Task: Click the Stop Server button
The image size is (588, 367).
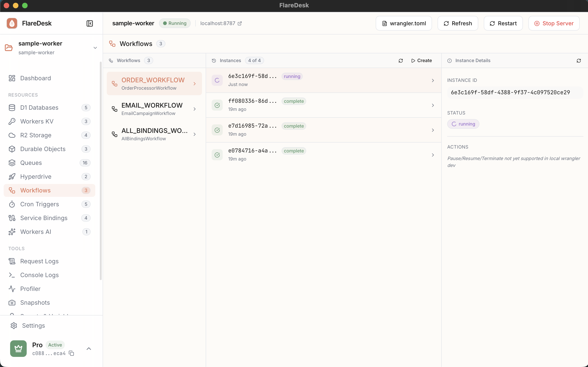Action: pyautogui.click(x=554, y=23)
